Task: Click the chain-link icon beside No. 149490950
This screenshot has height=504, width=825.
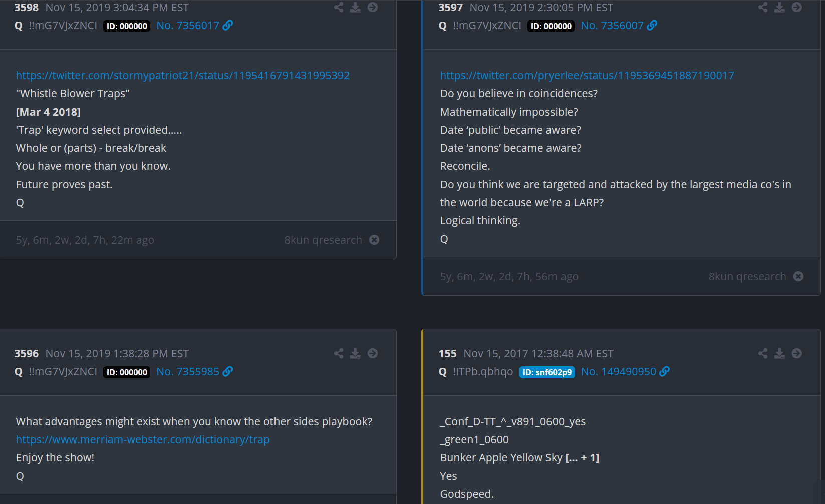Action: (x=665, y=371)
